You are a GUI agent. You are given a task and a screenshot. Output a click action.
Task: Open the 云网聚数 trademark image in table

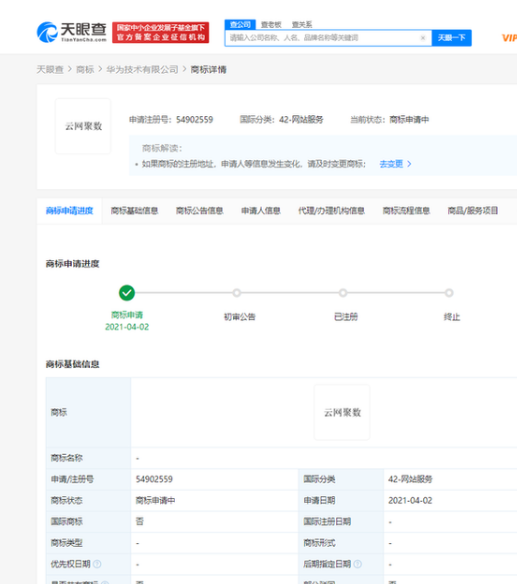[x=342, y=412]
